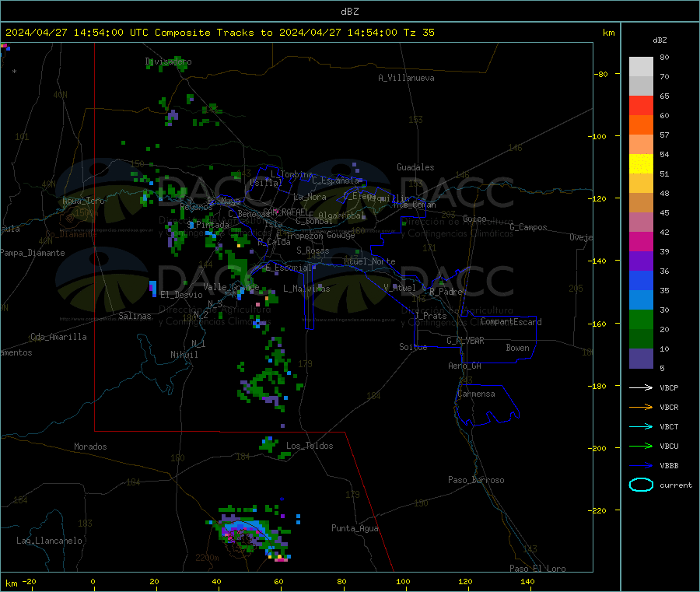700x592 pixels.
Task: Click the '-20' tick on bottom axis
Action: 30,581
